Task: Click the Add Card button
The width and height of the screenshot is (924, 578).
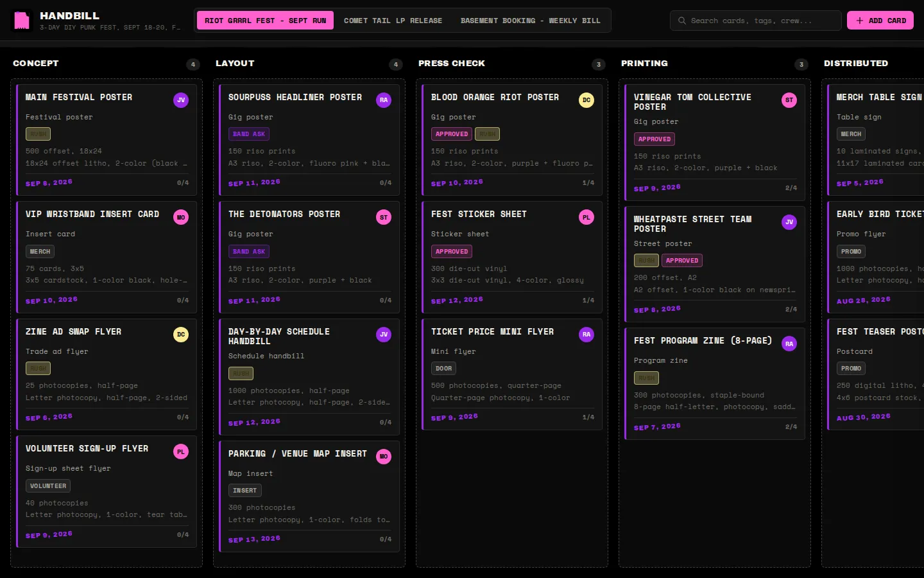Action: point(880,21)
